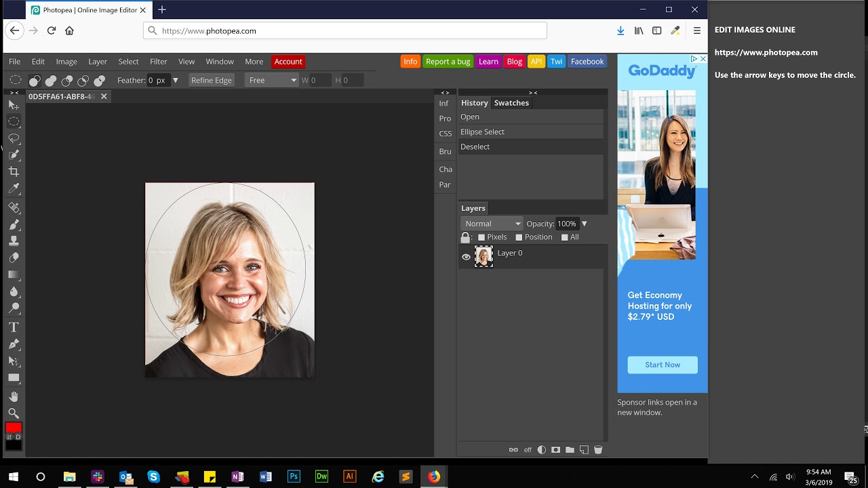Viewport: 868px width, 488px height.
Task: Open the Image menu
Action: 66,62
